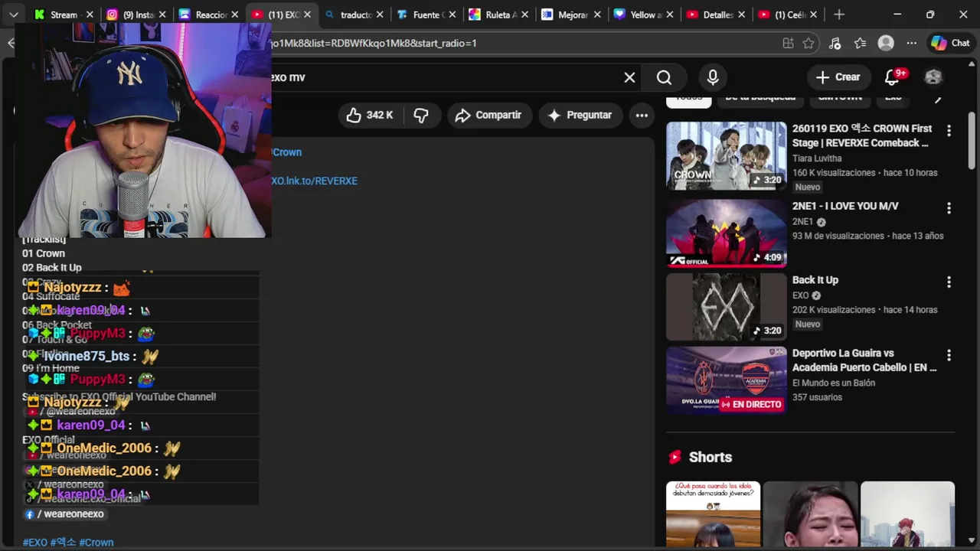Click the Crear create button
Screen dimensions: 980x551
(x=838, y=77)
